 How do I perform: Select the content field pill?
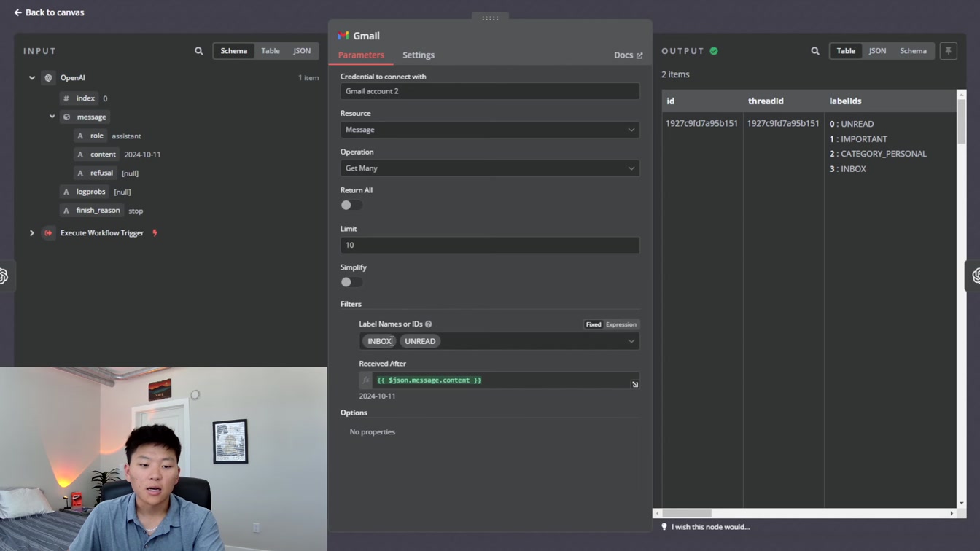97,155
